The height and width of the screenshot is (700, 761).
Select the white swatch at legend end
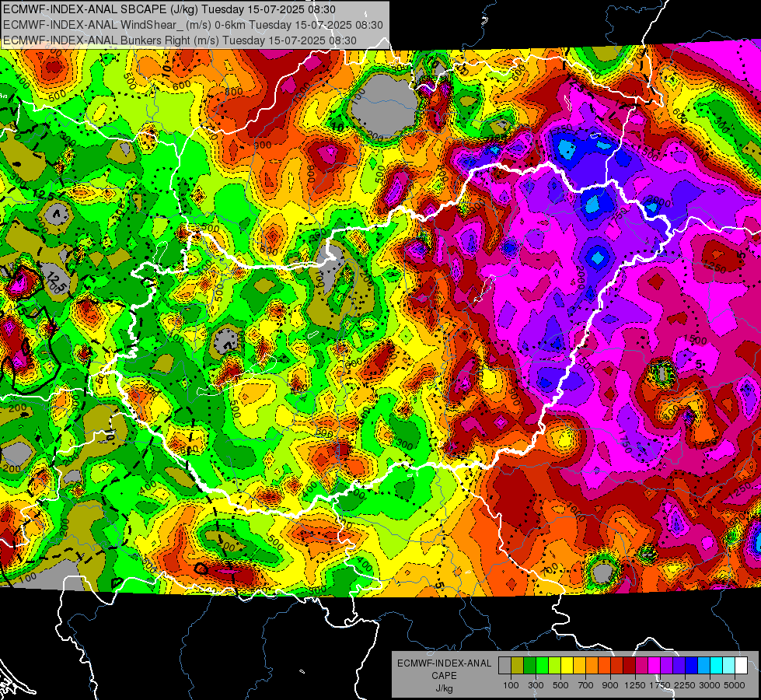741,666
